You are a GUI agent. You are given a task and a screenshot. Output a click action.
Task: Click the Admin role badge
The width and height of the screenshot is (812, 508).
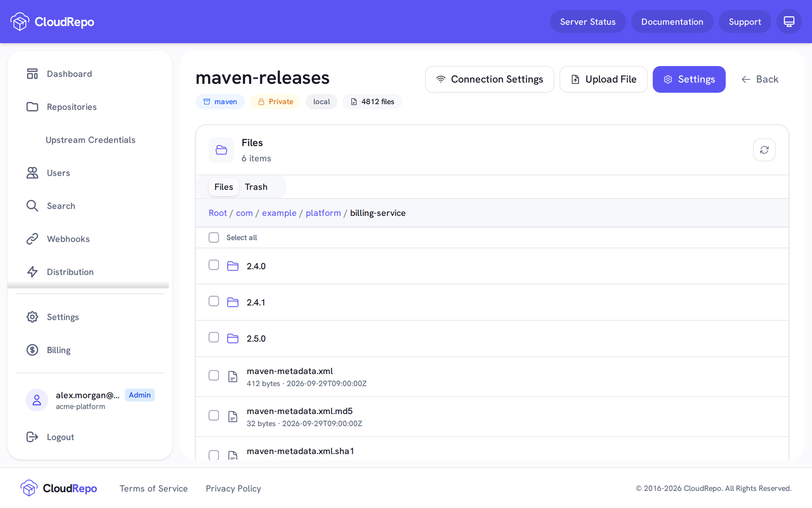coord(140,395)
